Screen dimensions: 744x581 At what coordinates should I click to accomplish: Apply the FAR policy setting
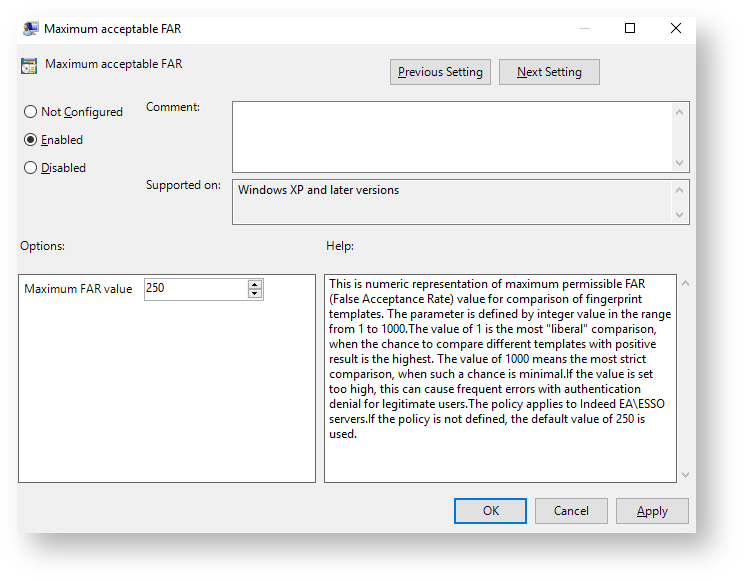click(x=652, y=511)
